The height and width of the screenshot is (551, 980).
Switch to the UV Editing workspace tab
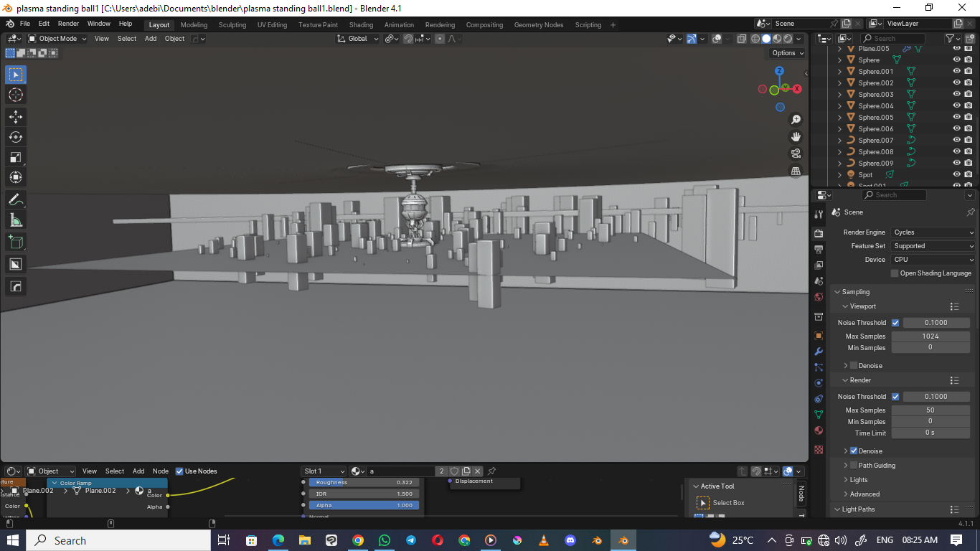pyautogui.click(x=272, y=25)
